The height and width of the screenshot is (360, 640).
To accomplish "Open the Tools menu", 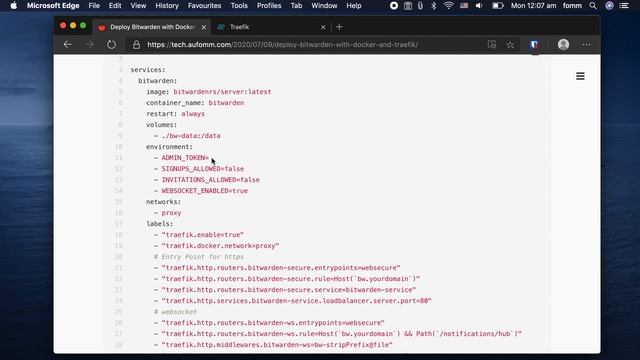I will (239, 6).
